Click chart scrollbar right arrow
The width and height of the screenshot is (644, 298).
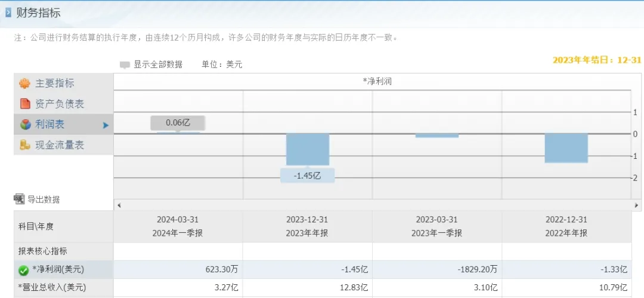pos(636,205)
